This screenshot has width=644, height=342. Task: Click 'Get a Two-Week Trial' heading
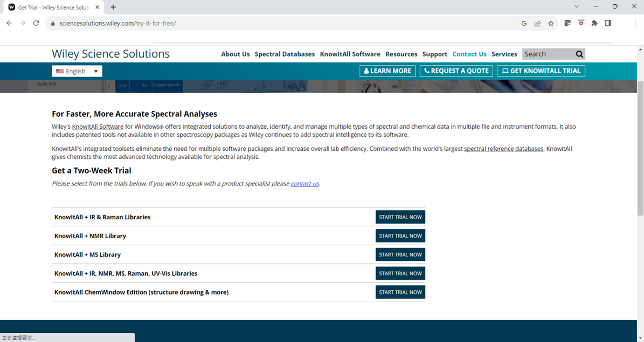coord(92,171)
